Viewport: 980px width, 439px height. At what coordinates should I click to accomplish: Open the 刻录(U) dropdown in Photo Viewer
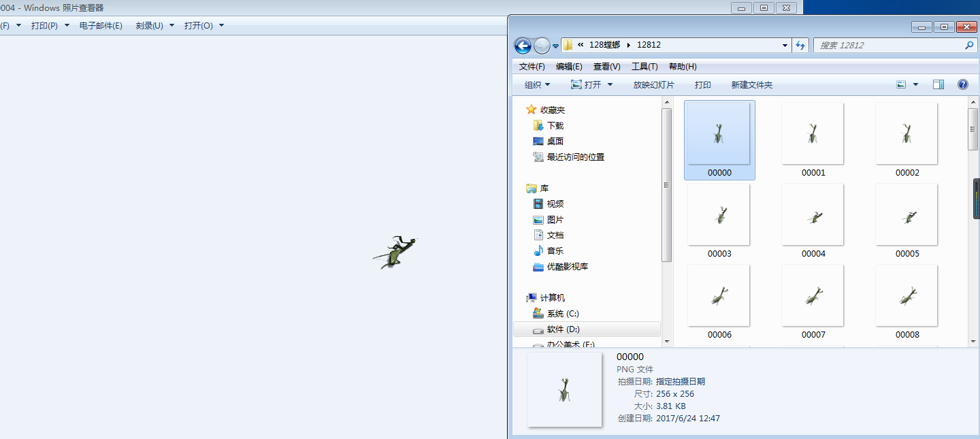point(155,26)
